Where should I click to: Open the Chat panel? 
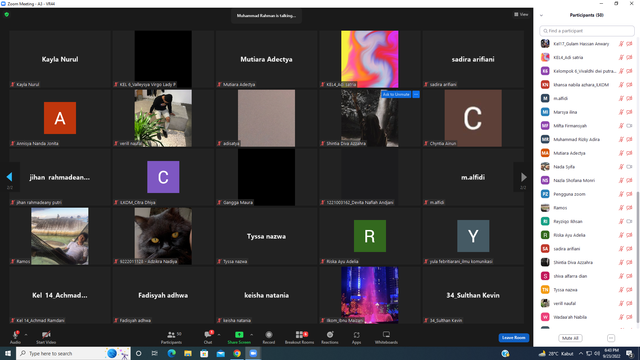point(208,337)
